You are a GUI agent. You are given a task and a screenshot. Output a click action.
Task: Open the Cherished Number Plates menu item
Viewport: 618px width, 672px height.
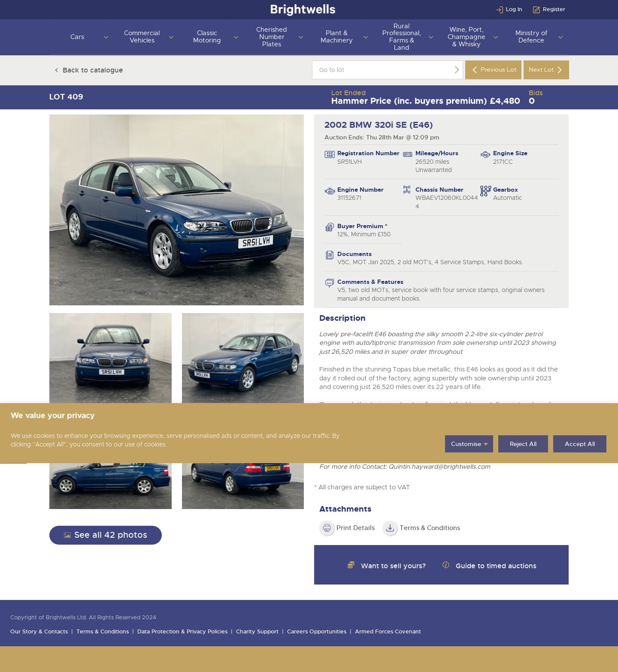coord(272,37)
